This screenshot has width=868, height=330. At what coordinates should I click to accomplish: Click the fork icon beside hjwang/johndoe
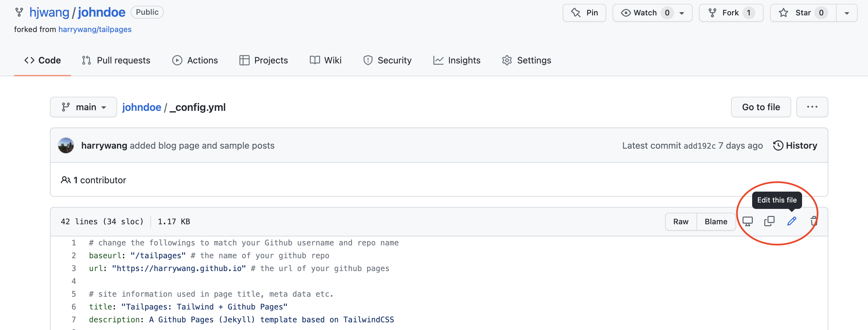click(19, 12)
